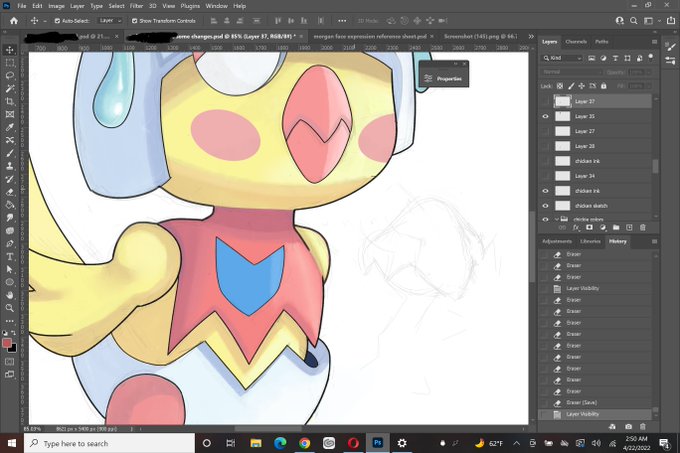Viewport: 680px width, 453px height.
Task: Add a layer mask
Action: click(x=589, y=228)
